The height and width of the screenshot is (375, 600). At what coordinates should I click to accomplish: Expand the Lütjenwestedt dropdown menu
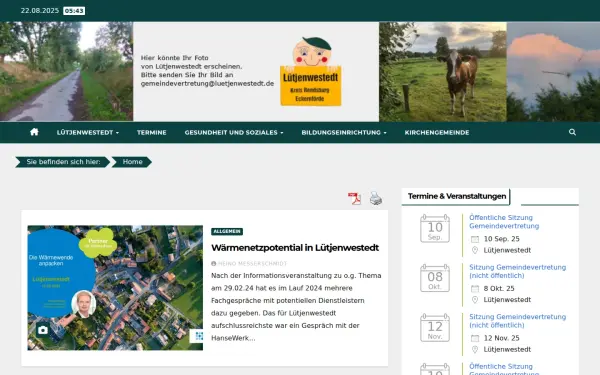point(88,132)
